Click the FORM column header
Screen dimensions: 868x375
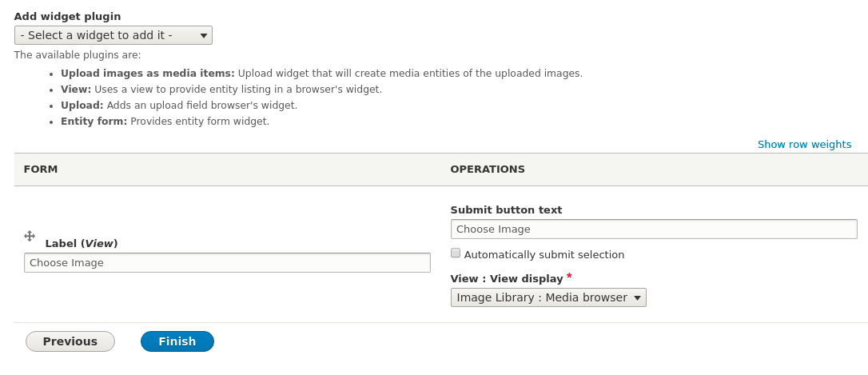(41, 170)
